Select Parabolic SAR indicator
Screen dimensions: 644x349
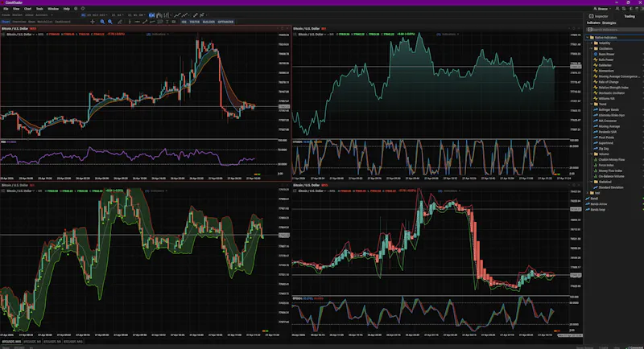[609, 132]
